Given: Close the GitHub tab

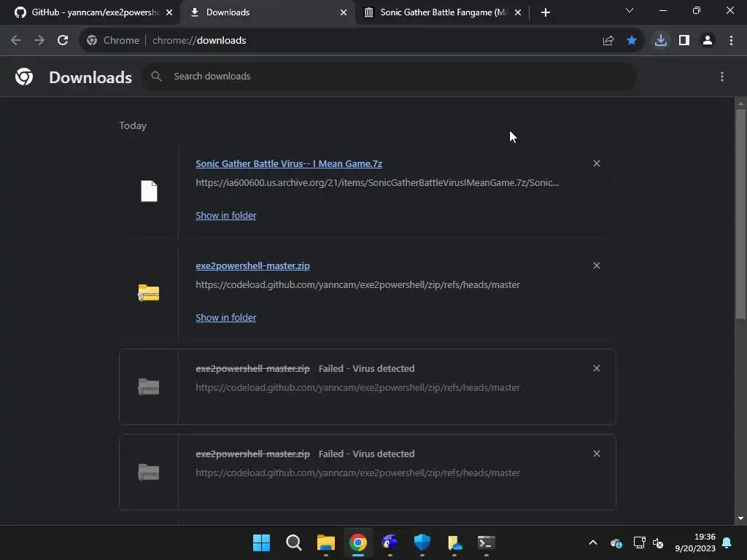Looking at the screenshot, I should [x=169, y=12].
